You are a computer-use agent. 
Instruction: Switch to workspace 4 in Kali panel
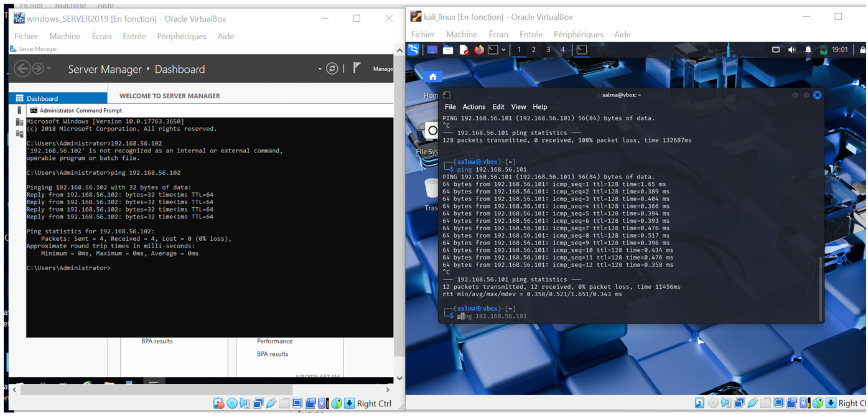pyautogui.click(x=562, y=50)
